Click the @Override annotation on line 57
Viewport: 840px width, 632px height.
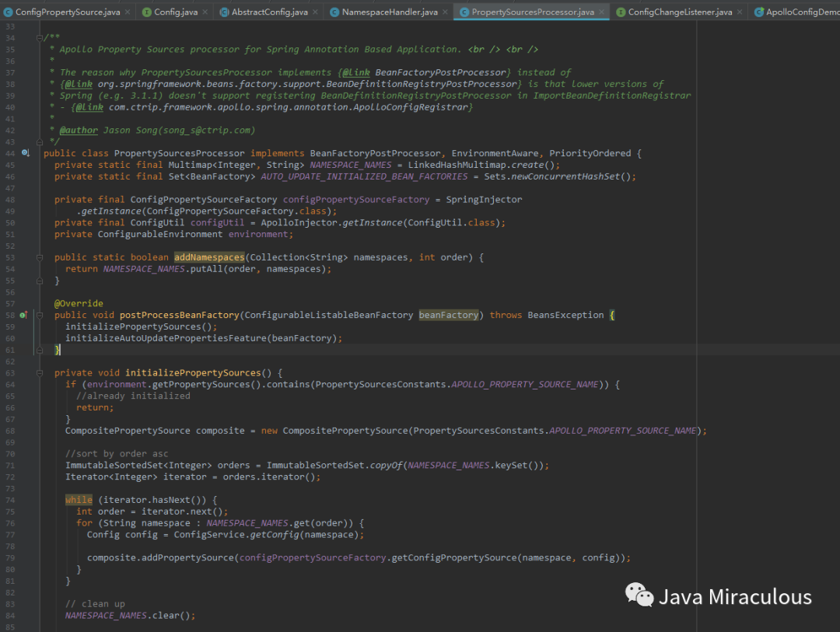(x=79, y=303)
